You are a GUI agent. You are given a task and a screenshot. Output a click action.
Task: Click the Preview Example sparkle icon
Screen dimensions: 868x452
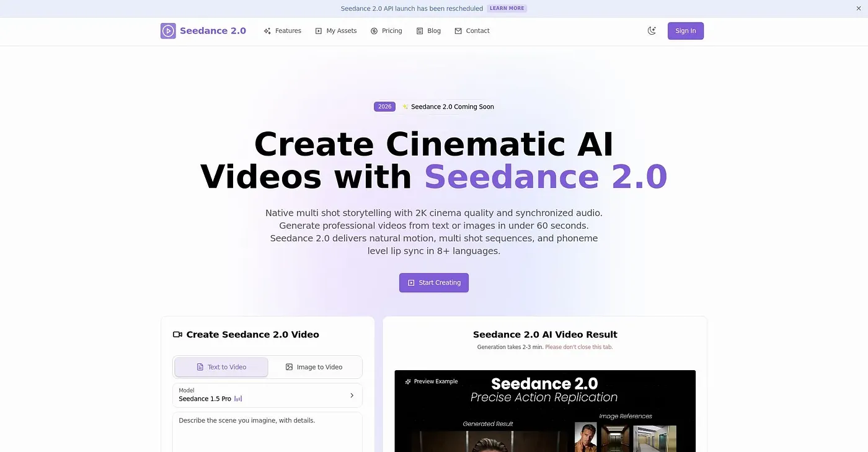click(x=408, y=381)
